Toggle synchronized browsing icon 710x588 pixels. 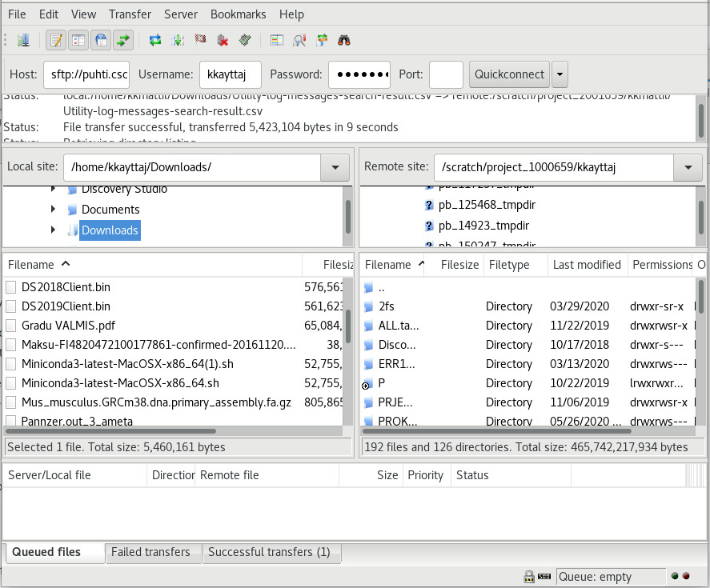322,40
